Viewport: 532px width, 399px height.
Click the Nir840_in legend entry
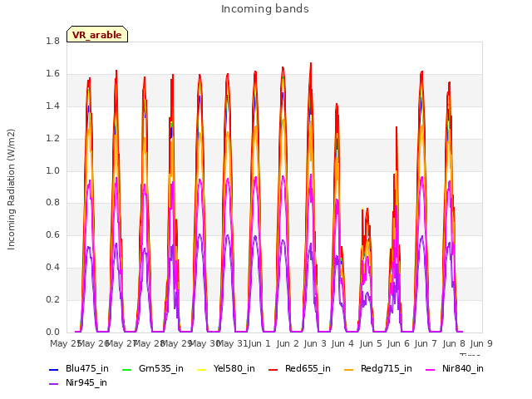(x=455, y=369)
